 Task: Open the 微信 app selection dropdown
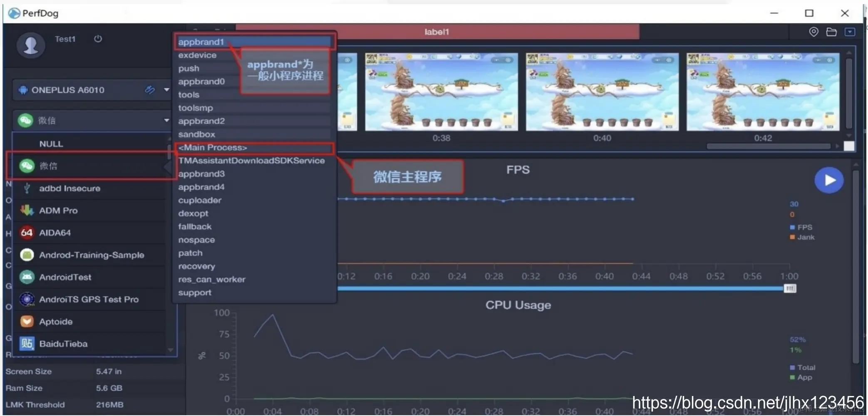tap(166, 120)
